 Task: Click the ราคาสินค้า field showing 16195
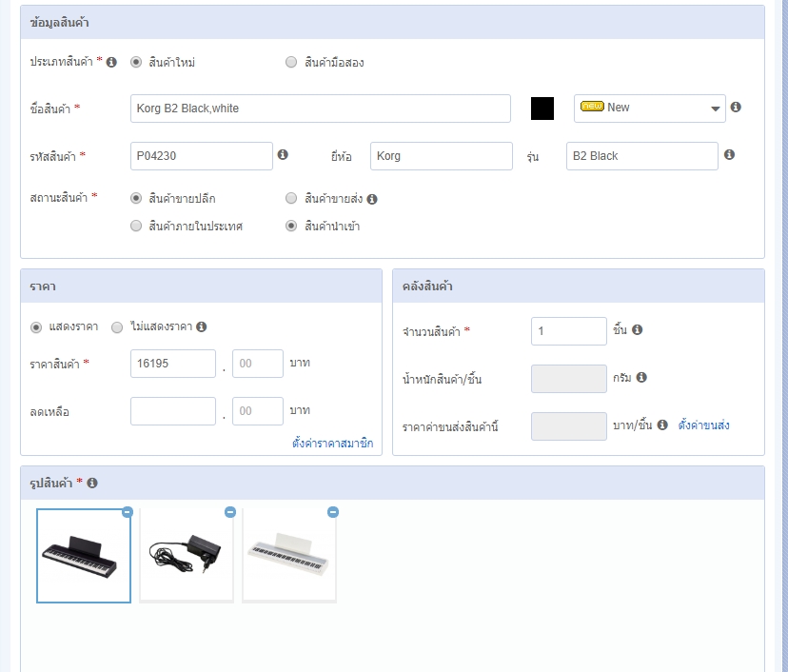click(x=173, y=364)
